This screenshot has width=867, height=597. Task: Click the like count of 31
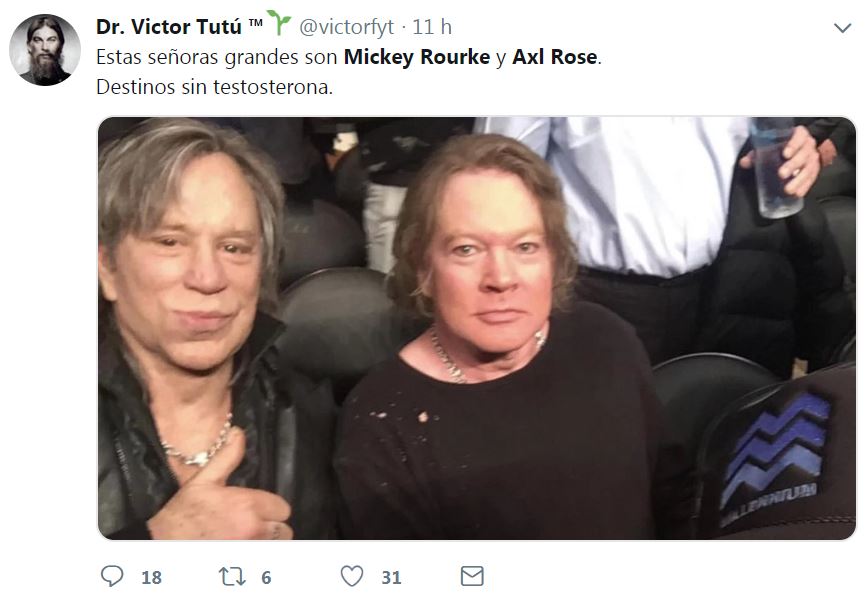[x=391, y=577]
